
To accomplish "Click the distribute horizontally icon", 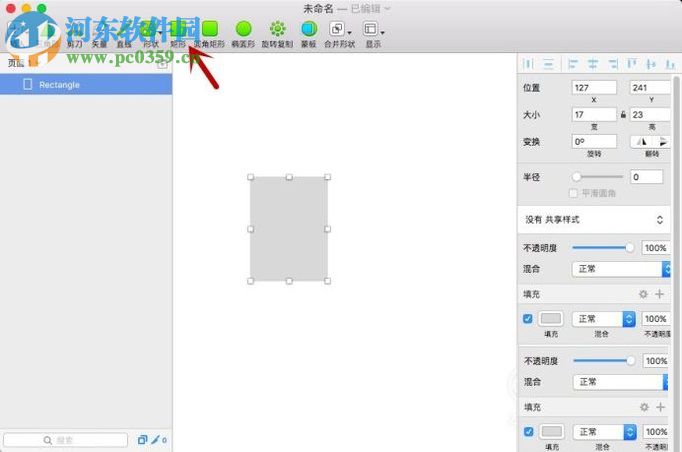I will 528,64.
